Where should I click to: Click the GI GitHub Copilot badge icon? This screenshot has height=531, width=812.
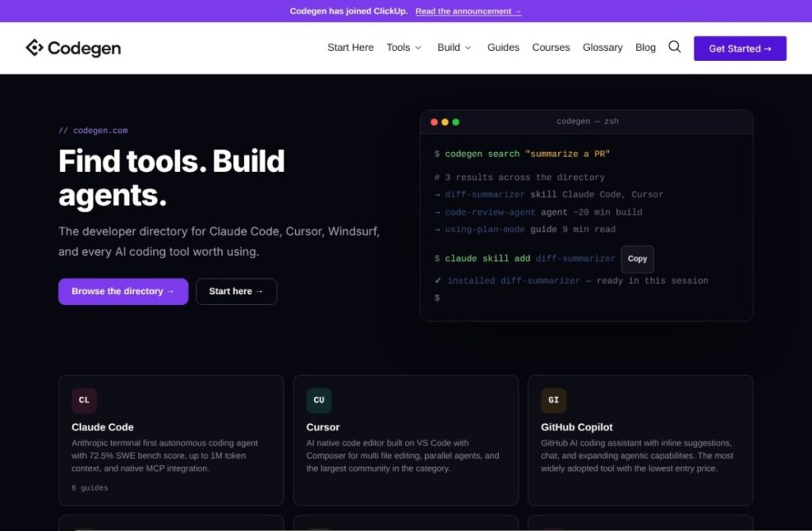[x=553, y=400]
